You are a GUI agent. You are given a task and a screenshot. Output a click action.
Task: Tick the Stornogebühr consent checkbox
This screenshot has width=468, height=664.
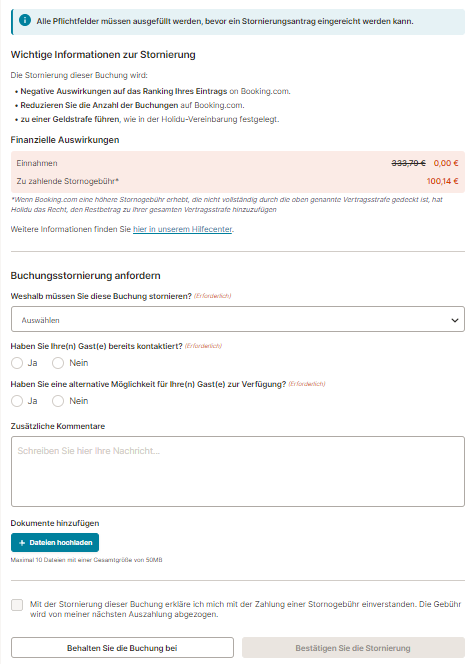[17, 605]
